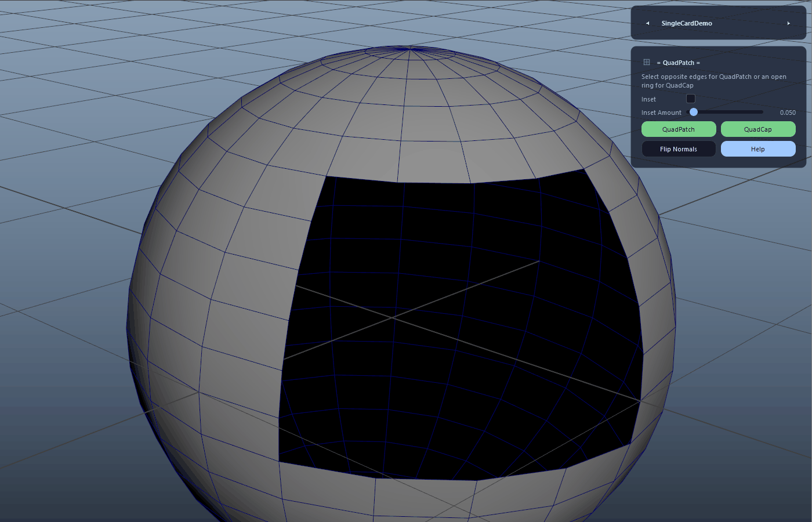Adjust the Inset Amount slider handle

pos(694,112)
